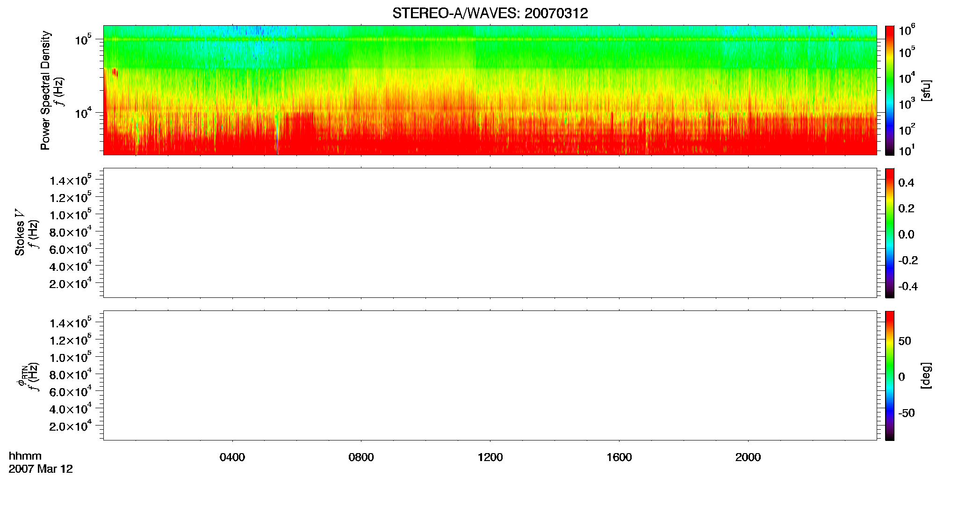Click the "[sfu]" colorbar unit label
The height and width of the screenshot is (505, 980).
pyautogui.click(x=926, y=90)
